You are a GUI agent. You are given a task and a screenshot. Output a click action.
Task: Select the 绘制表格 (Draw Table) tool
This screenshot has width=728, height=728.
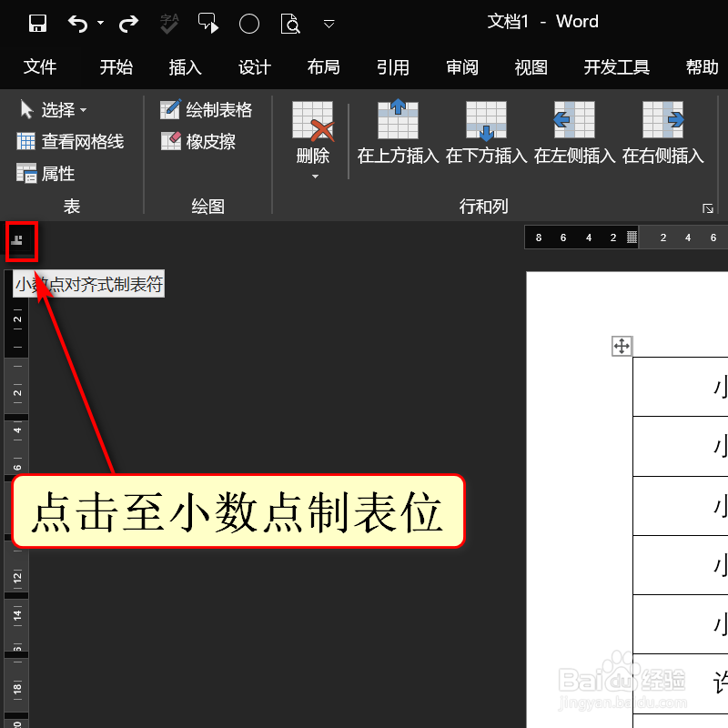204,109
